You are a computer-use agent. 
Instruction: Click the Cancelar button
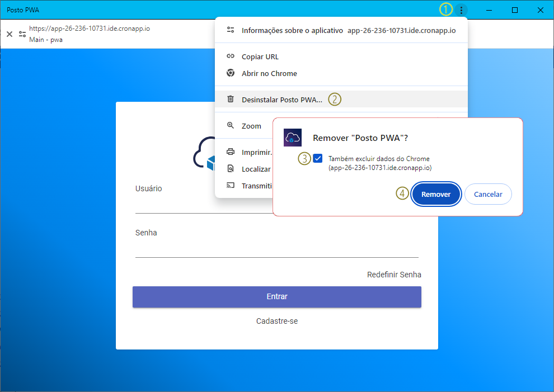pos(488,194)
